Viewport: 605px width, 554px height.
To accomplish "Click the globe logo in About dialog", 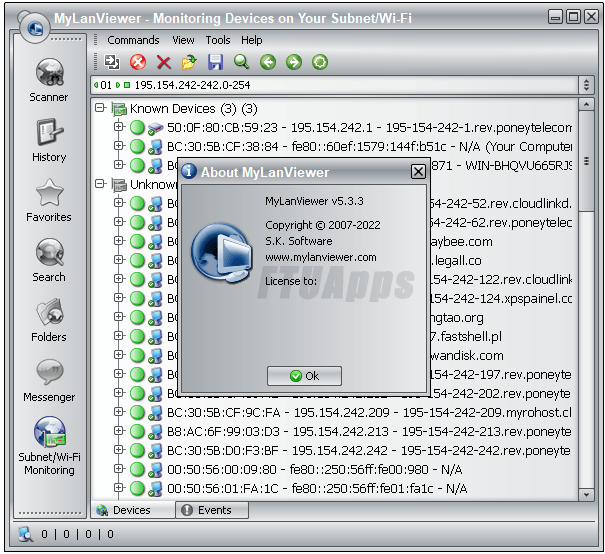I will coord(222,253).
